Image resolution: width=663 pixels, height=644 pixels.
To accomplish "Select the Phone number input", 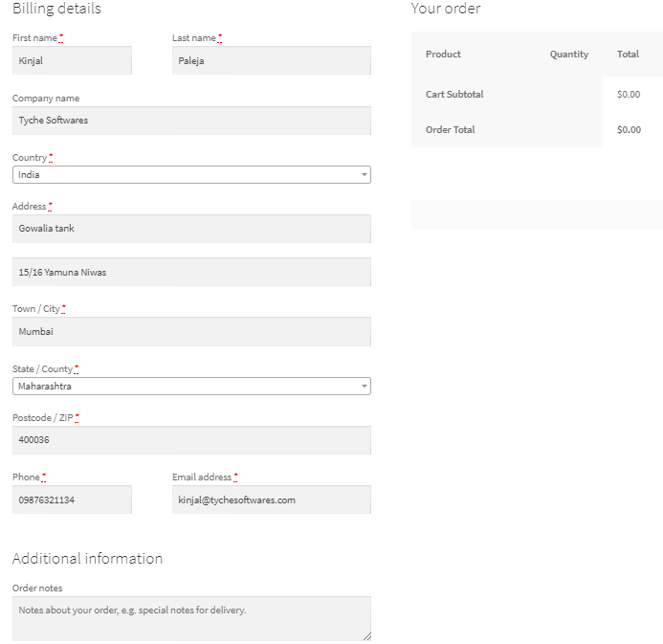I will [72, 500].
